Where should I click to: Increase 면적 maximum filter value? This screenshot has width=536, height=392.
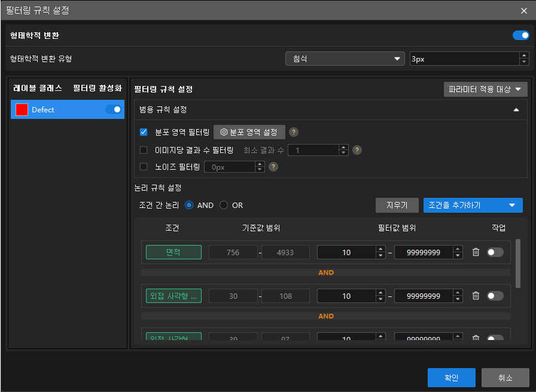458,249
